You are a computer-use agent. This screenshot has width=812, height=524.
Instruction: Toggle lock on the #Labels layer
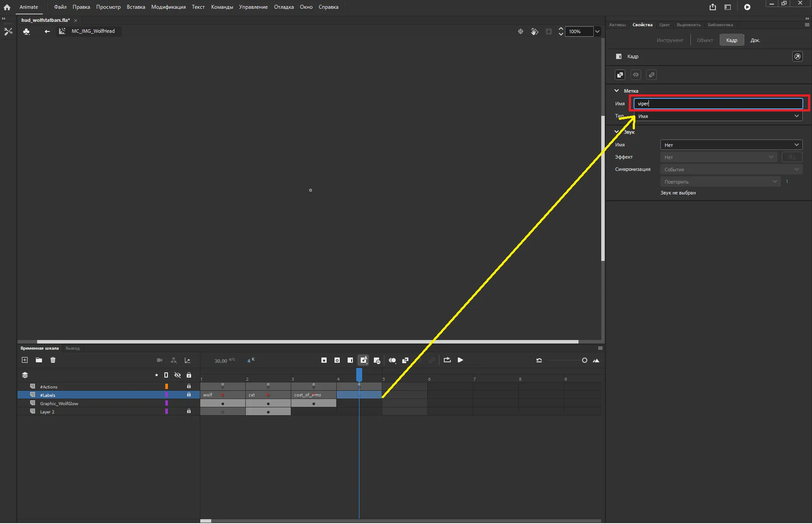(188, 395)
